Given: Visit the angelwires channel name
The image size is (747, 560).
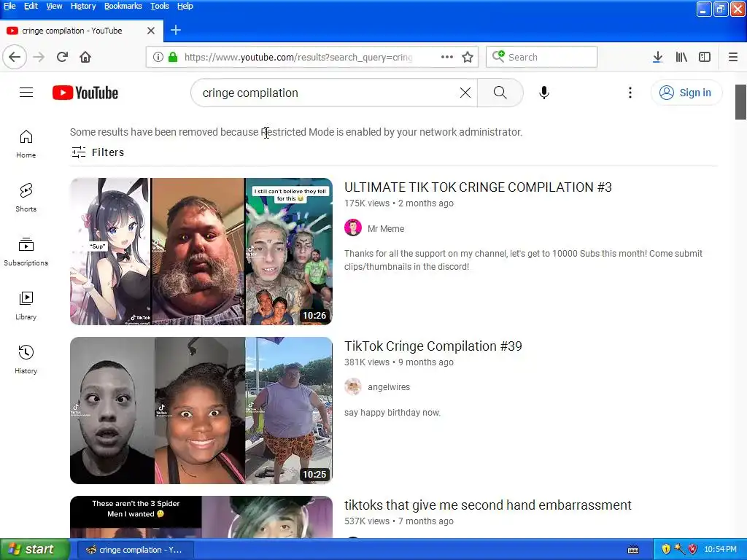Looking at the screenshot, I should [389, 387].
